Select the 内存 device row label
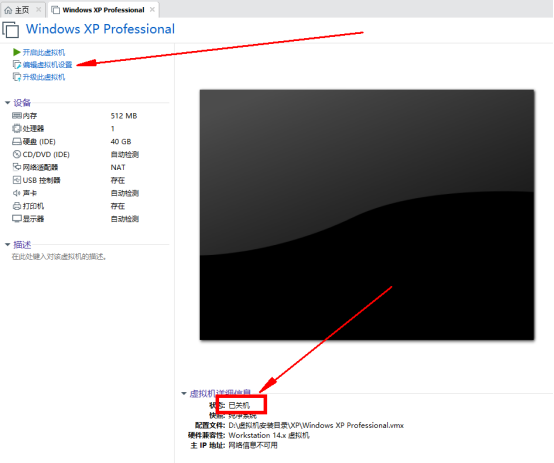The height and width of the screenshot is (463, 554). 30,116
